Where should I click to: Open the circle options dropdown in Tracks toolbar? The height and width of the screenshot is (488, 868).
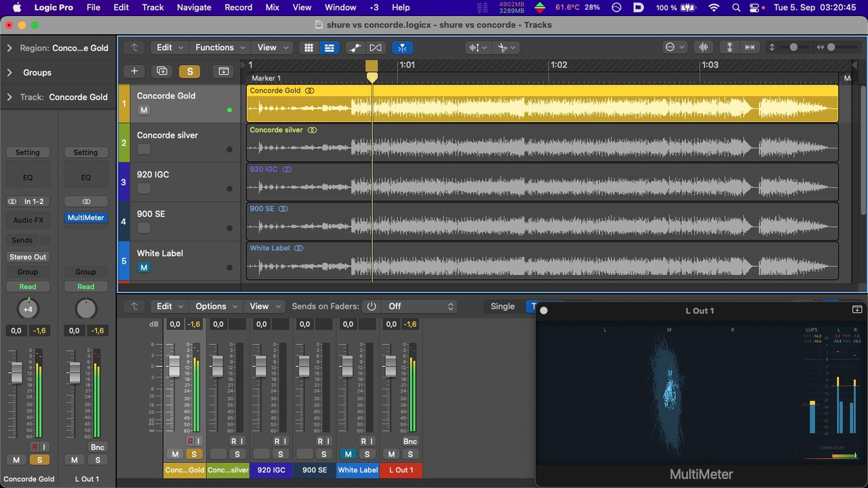pyautogui.click(x=675, y=47)
